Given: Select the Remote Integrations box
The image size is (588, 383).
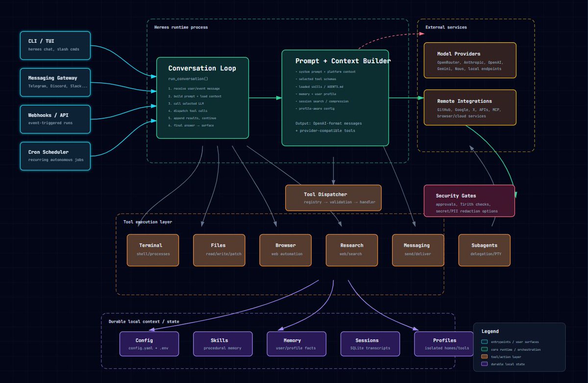Looking at the screenshot, I should coord(470,107).
